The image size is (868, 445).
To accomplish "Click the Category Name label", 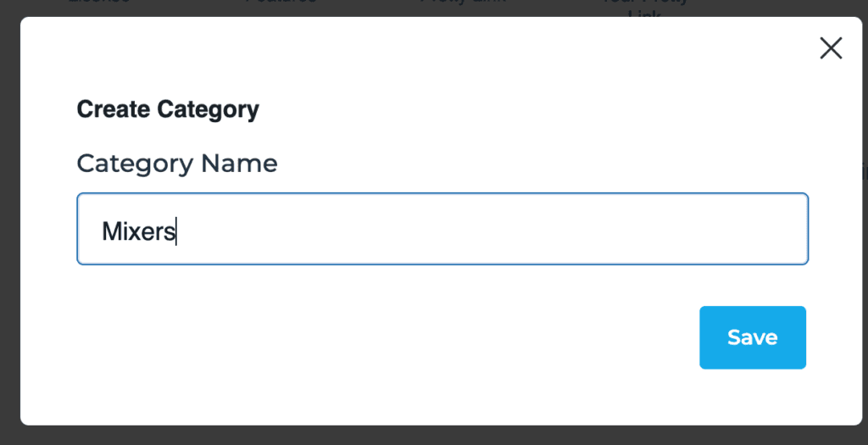I will (x=177, y=163).
